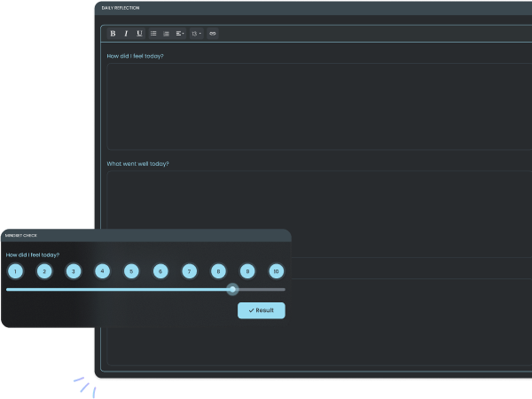Select rating 1 in Mindset Check
This screenshot has width=532, height=399.
pos(16,270)
